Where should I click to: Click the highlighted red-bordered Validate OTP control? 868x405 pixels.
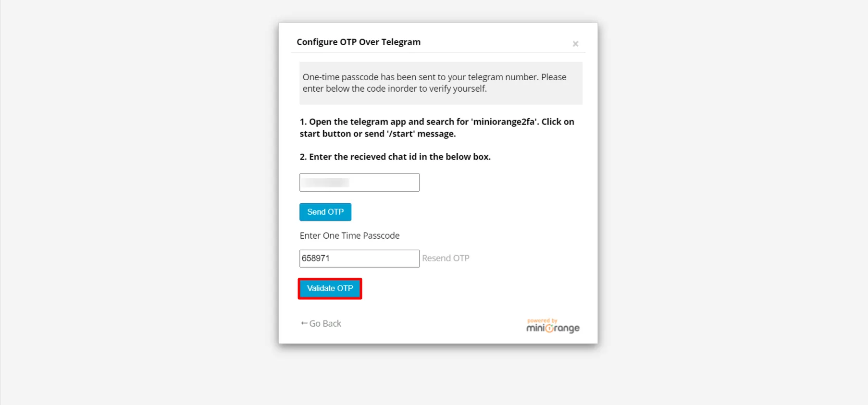point(330,288)
